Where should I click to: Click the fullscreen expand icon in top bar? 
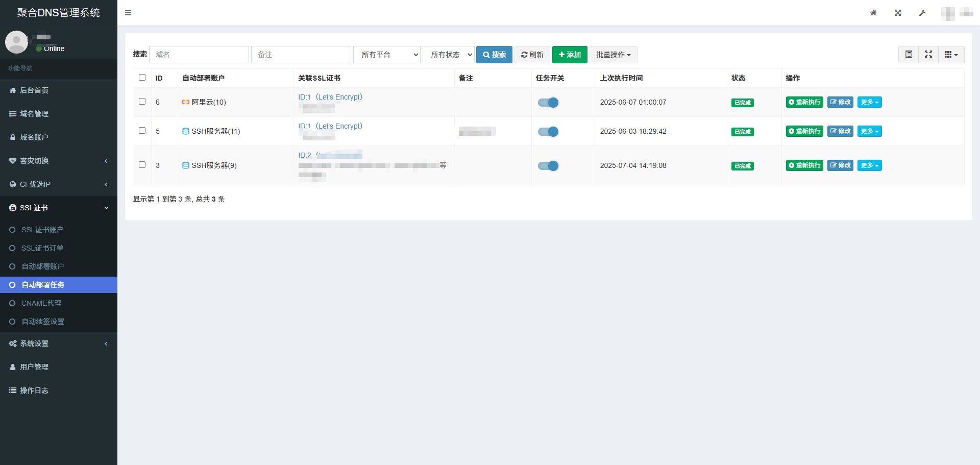(898, 13)
